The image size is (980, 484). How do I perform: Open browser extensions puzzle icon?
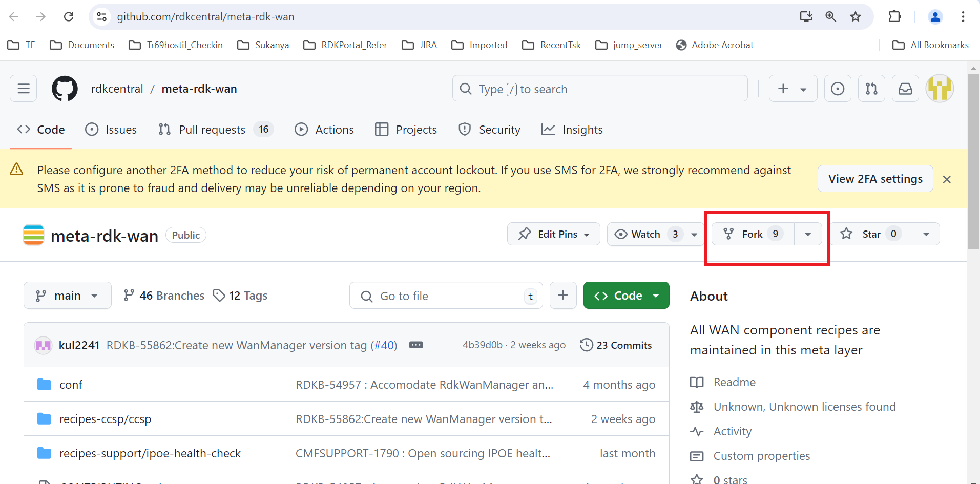pyautogui.click(x=894, y=17)
